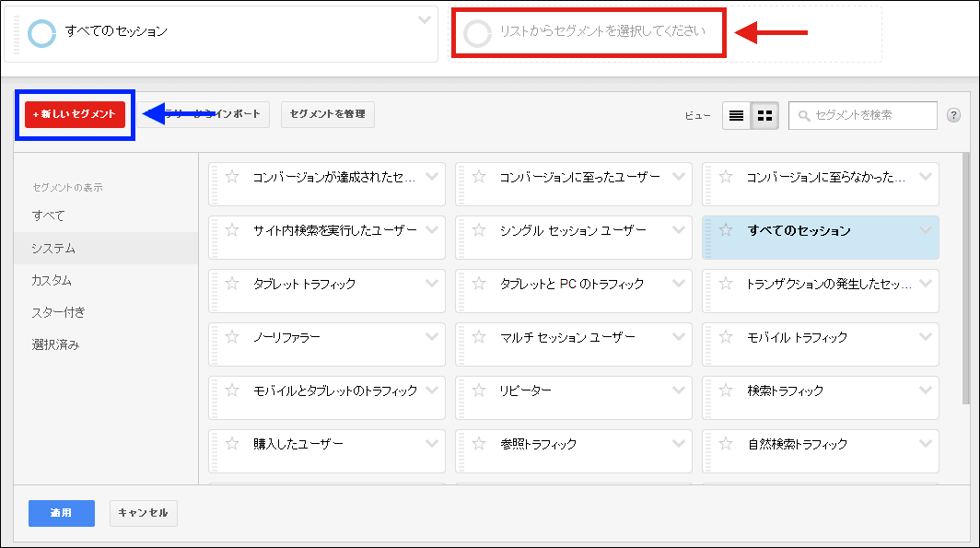Image resolution: width=980 pixels, height=548 pixels.
Task: Click the help question mark icon
Action: click(953, 115)
